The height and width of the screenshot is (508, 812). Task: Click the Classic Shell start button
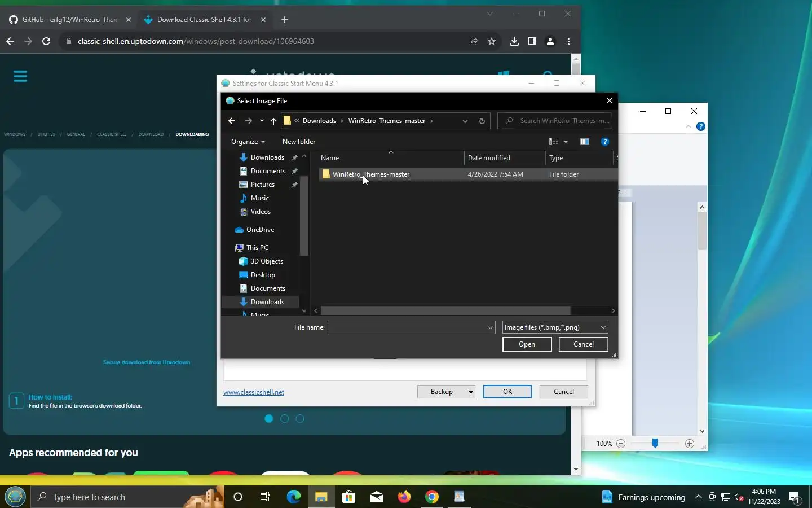pos(15,497)
